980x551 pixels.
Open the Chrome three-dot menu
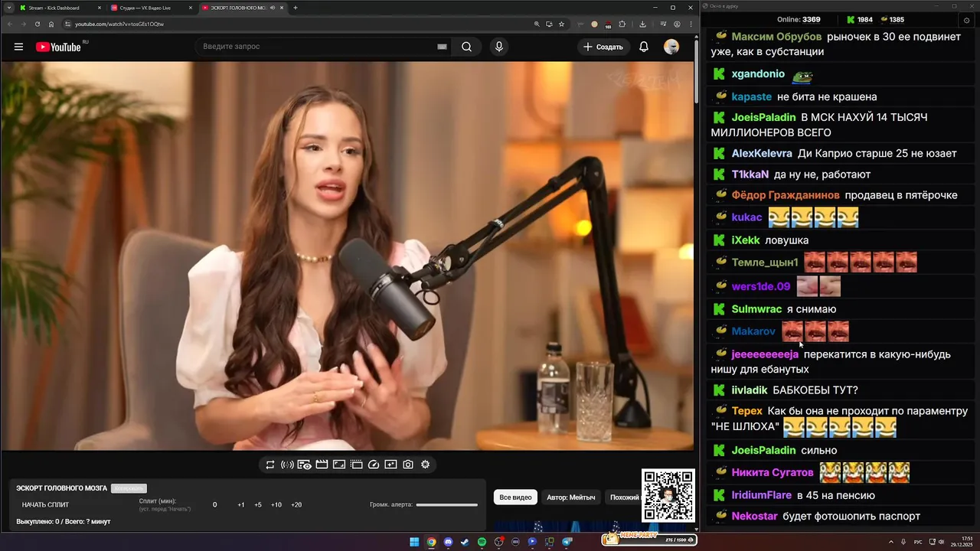click(x=691, y=24)
